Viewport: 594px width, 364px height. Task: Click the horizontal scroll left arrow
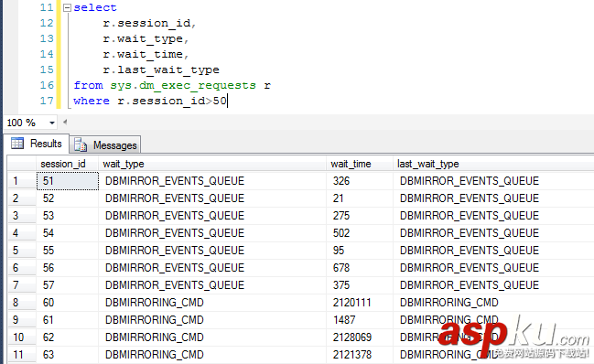65,122
